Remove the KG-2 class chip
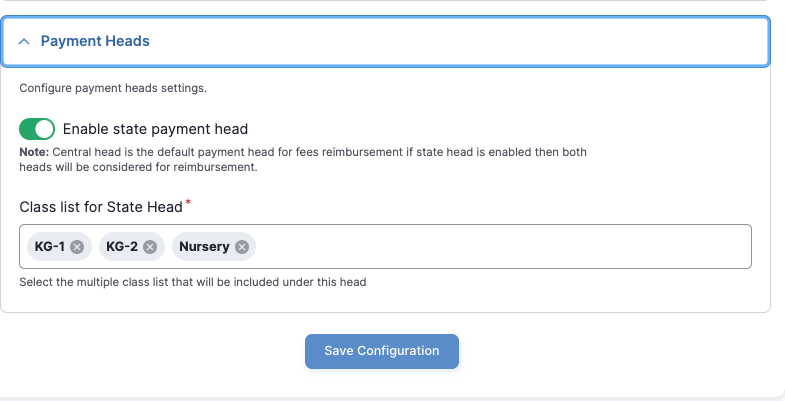The height and width of the screenshot is (401, 785). tap(150, 246)
